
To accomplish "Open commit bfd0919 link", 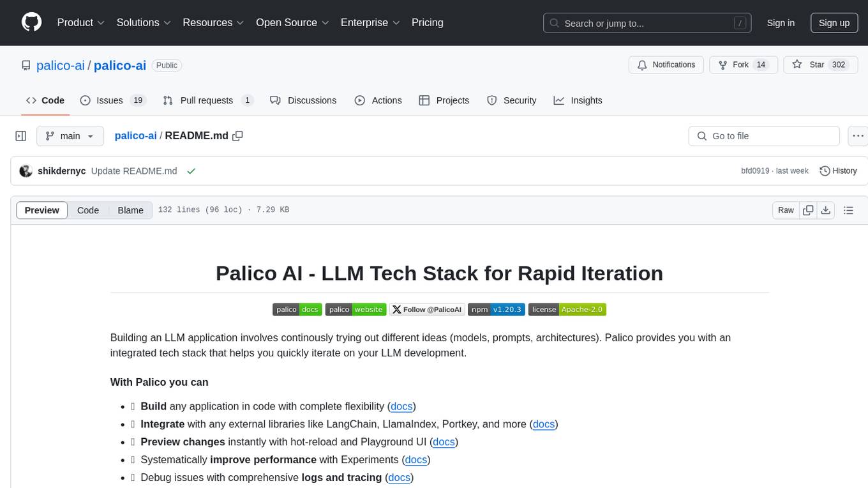I will click(x=755, y=171).
